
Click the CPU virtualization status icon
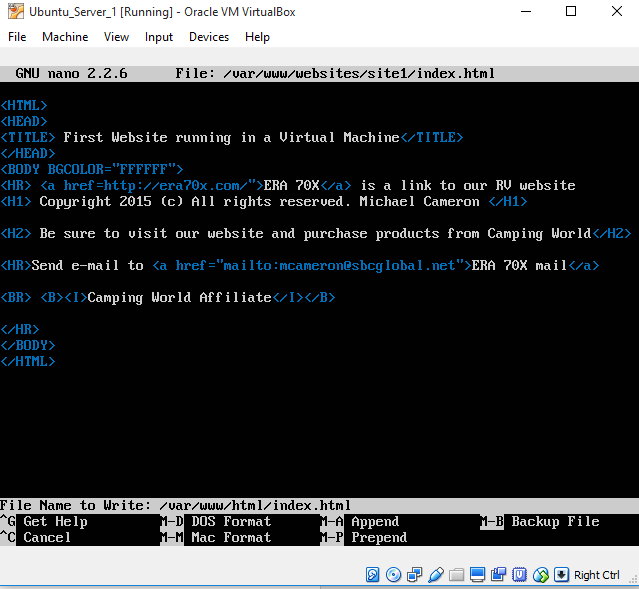point(520,575)
